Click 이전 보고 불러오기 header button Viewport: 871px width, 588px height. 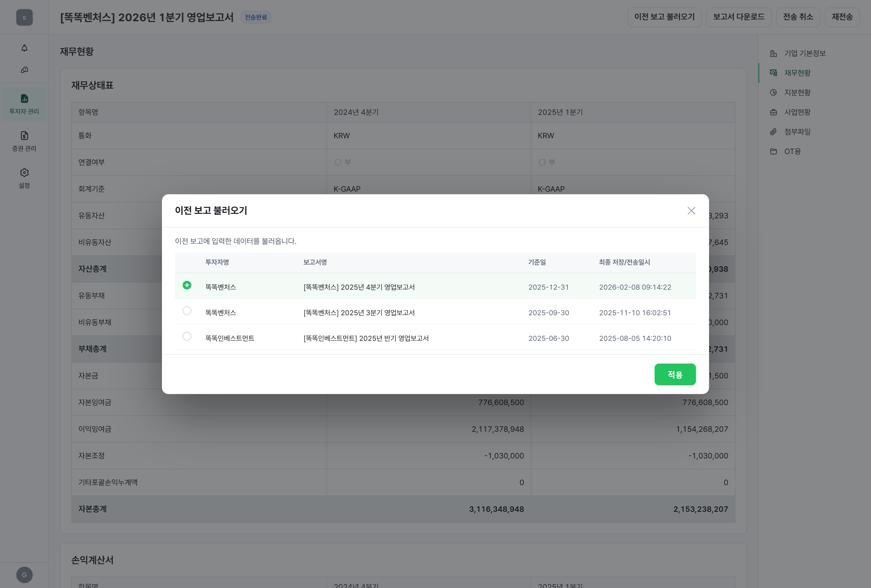pos(664,17)
